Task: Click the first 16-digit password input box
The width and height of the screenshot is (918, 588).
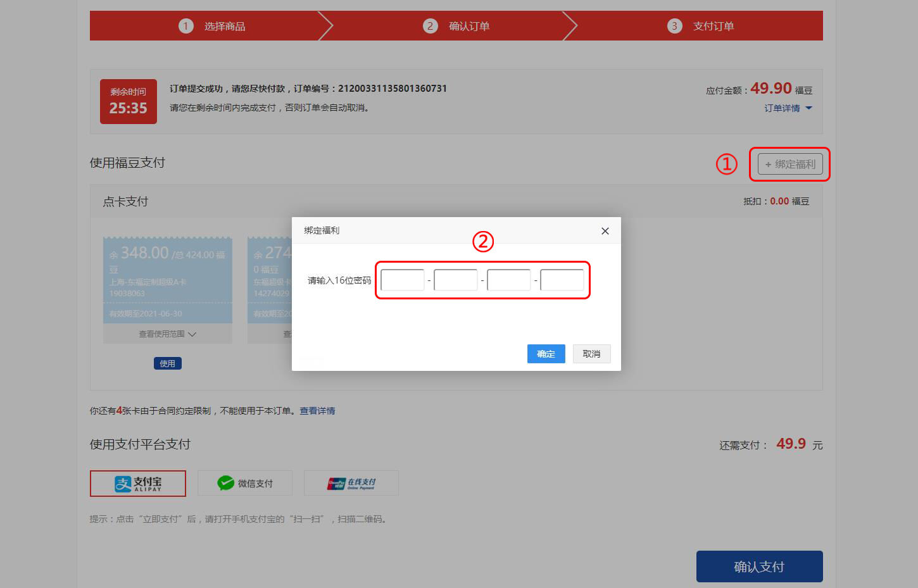Action: pyautogui.click(x=403, y=279)
